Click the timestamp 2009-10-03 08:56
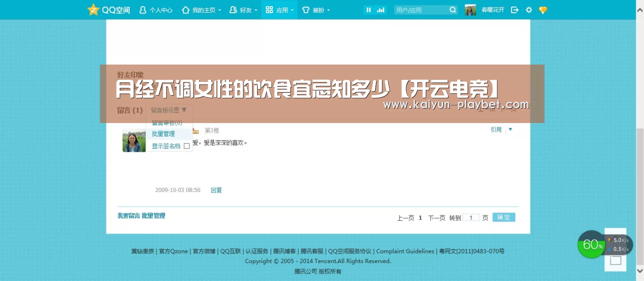 pyautogui.click(x=178, y=190)
